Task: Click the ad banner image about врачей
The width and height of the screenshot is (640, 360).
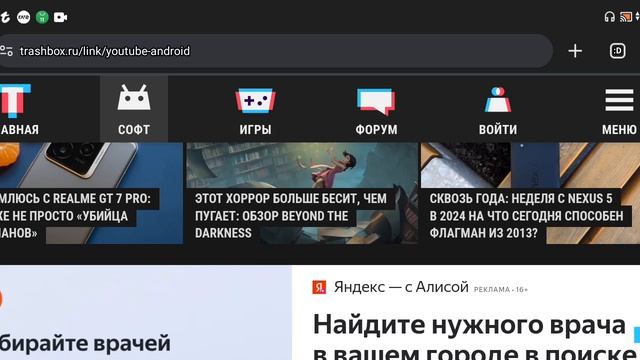Action: point(146,313)
